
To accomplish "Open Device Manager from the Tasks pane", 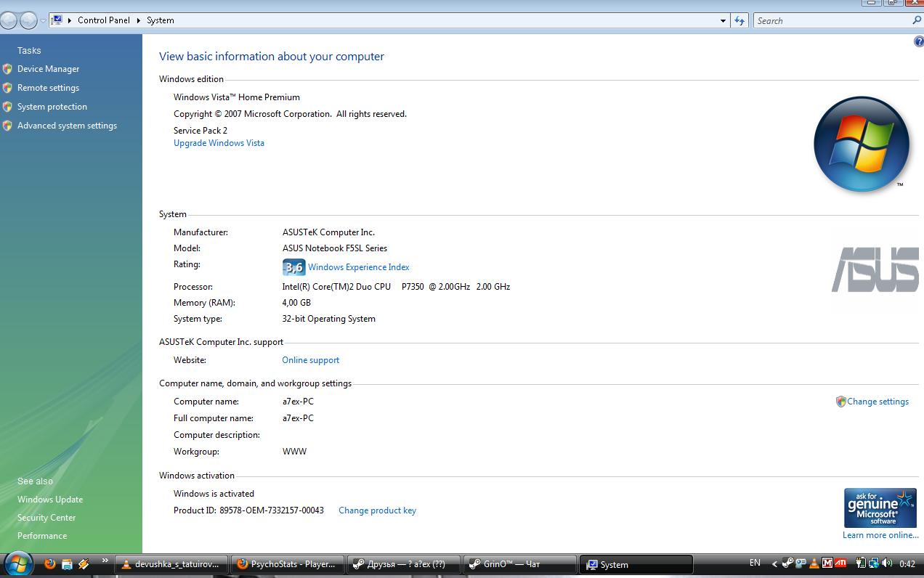I will tap(48, 69).
